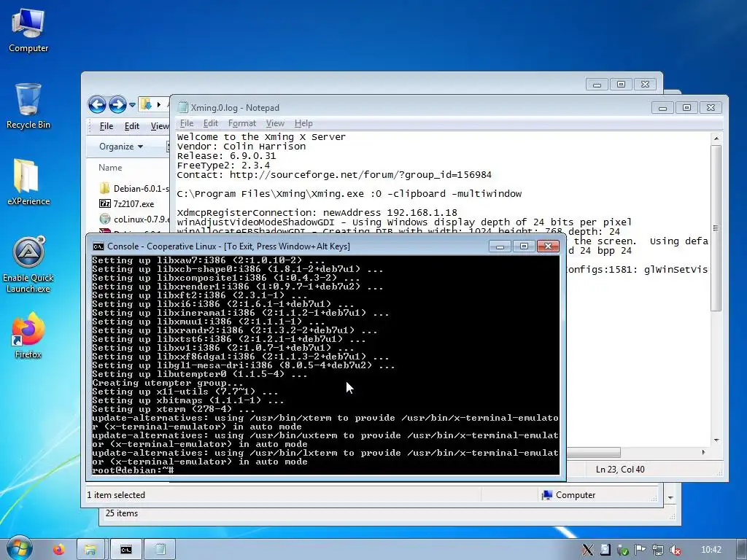Screen dimensions: 747x560
Task: Select the 7z2107.exe file
Action: coord(127,204)
